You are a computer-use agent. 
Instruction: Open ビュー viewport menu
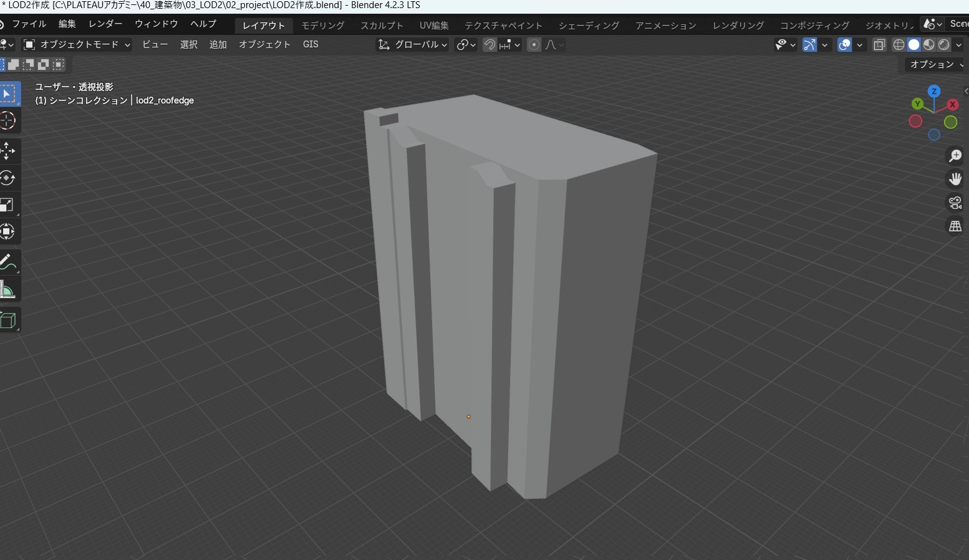click(x=155, y=44)
